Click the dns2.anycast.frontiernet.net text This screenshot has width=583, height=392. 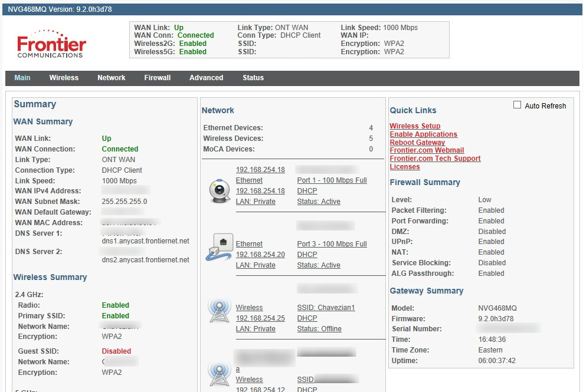145,260
